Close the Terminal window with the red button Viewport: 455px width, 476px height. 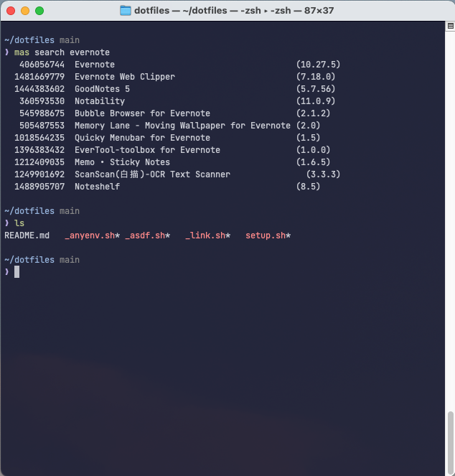tap(11, 11)
